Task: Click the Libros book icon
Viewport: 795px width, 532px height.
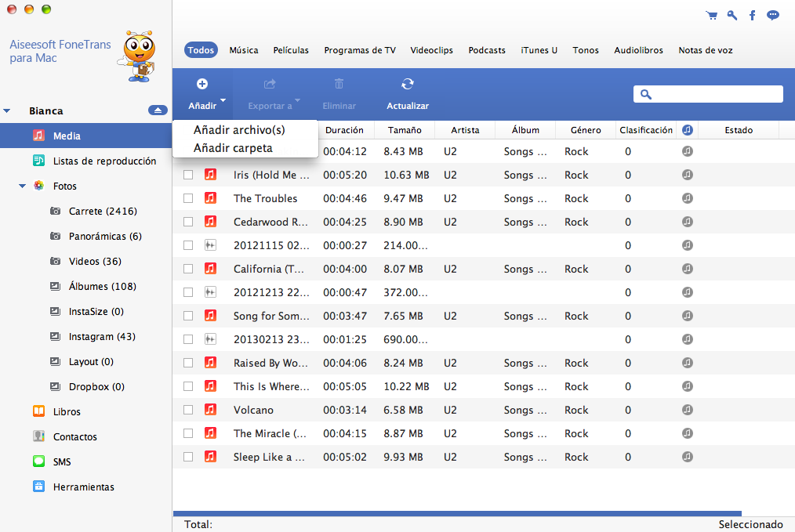Action: (38, 411)
